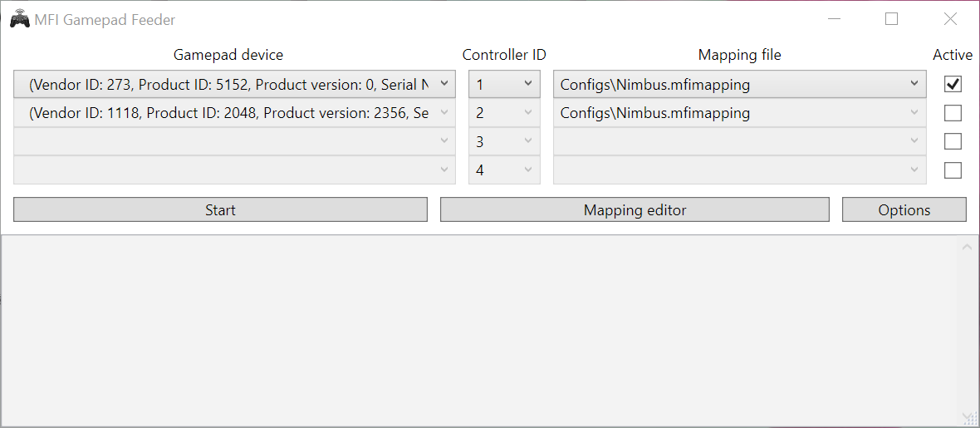Open the Mapping editor
The height and width of the screenshot is (428, 980).
point(635,210)
